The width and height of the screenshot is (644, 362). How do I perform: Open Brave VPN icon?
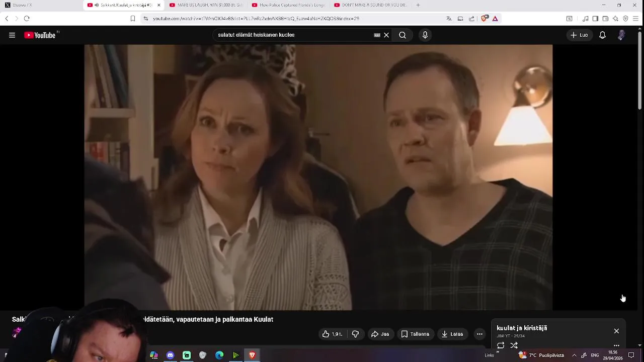tap(625, 19)
